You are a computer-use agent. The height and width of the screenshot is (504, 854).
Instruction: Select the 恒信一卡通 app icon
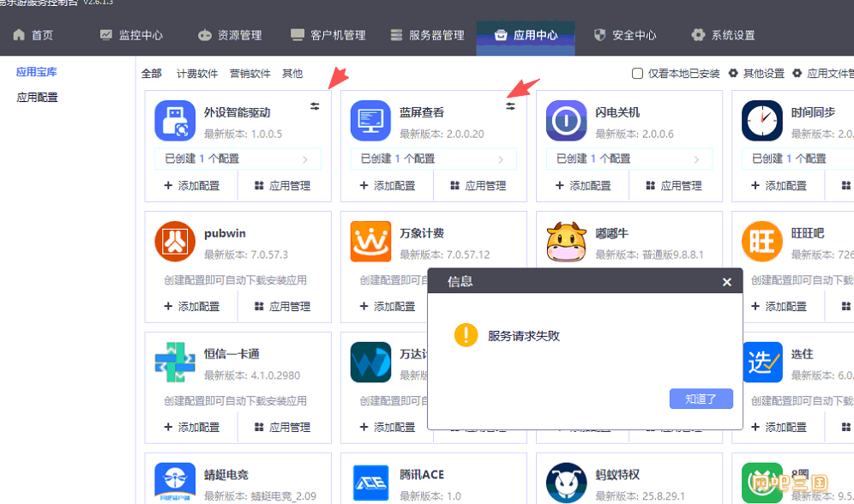175,363
